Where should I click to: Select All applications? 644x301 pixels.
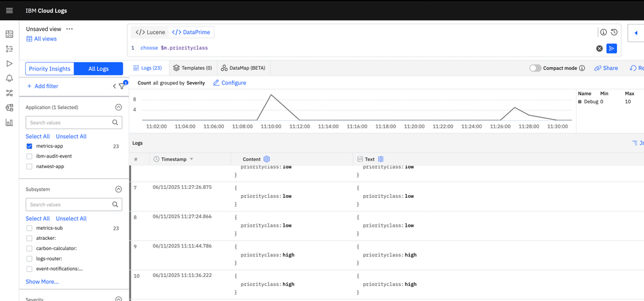point(38,137)
